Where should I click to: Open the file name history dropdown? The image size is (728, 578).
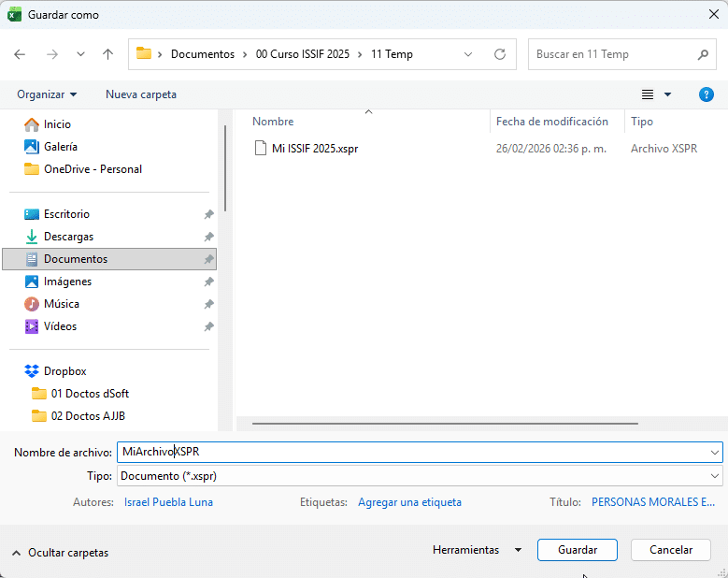pyautogui.click(x=714, y=453)
